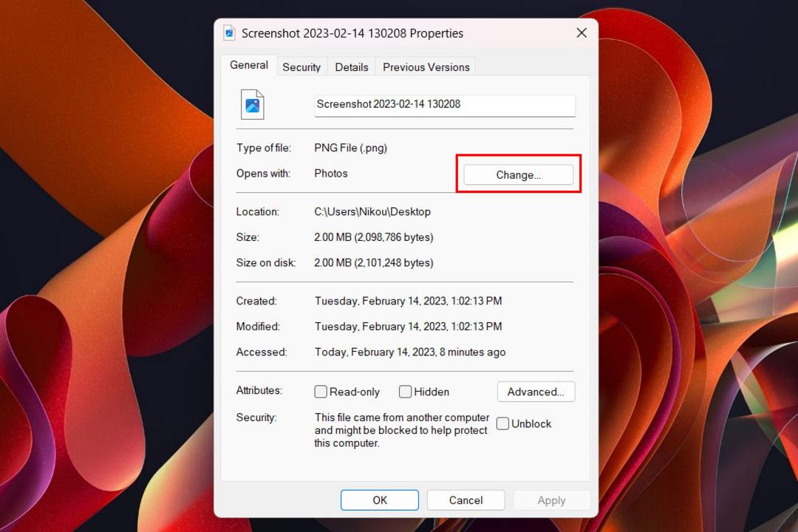Click the security warning message text
Screen dimensions: 798x532
click(x=401, y=430)
